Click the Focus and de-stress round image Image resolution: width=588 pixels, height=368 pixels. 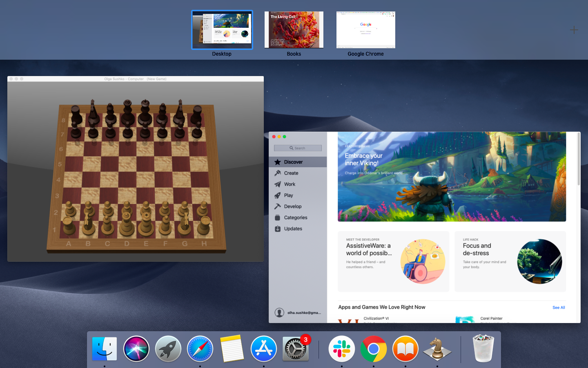click(539, 262)
